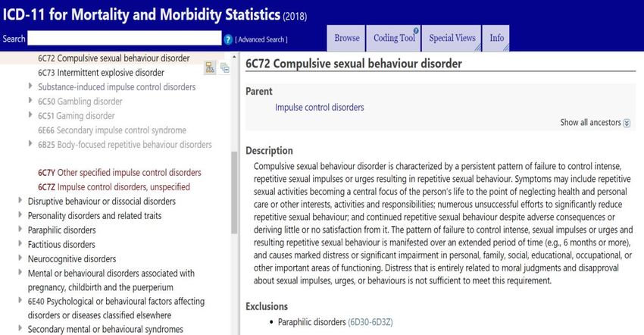Click the search help question mark icon

tap(228, 39)
